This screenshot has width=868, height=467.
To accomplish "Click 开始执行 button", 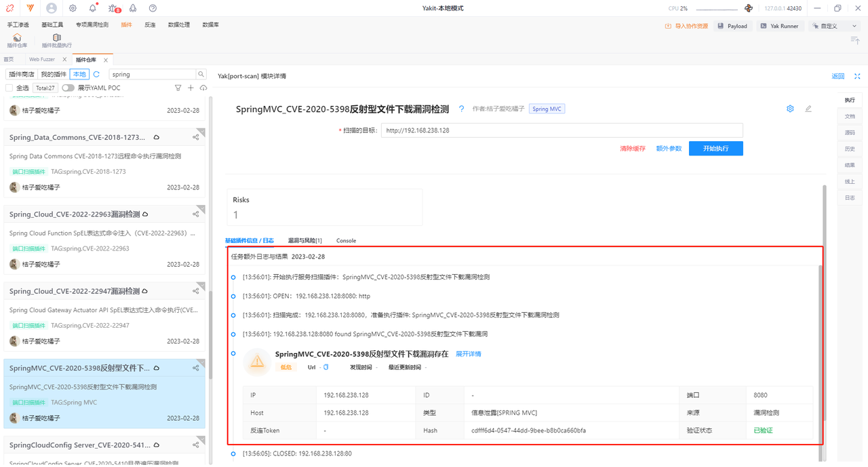I will click(x=715, y=149).
